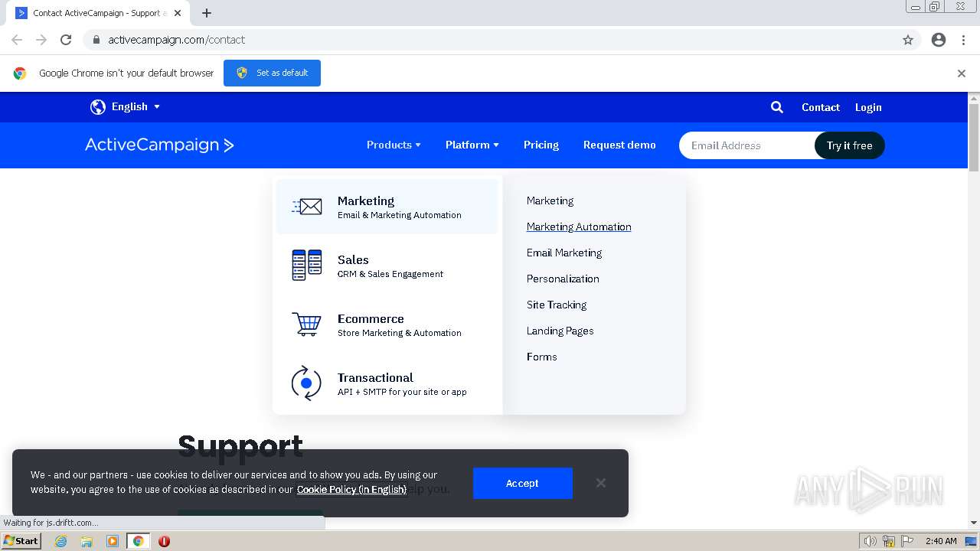
Task: Click the Ecommerce shopping cart icon
Action: pyautogui.click(x=306, y=324)
